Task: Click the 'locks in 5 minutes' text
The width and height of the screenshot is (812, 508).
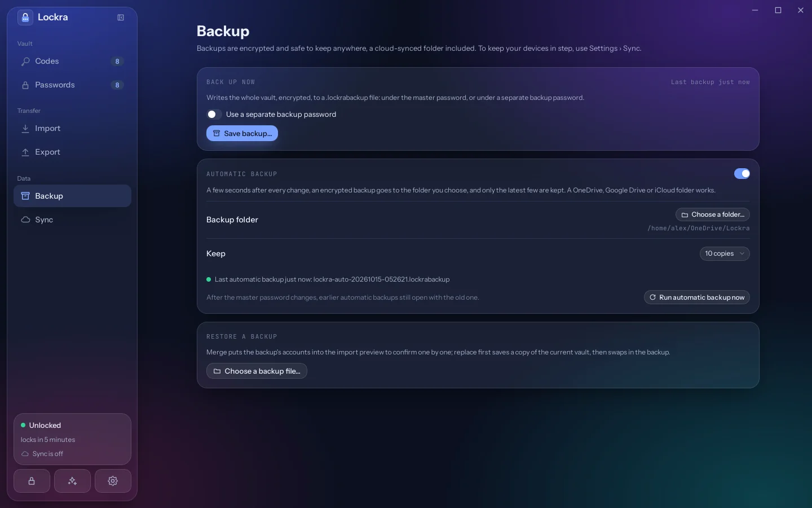Action: click(48, 440)
